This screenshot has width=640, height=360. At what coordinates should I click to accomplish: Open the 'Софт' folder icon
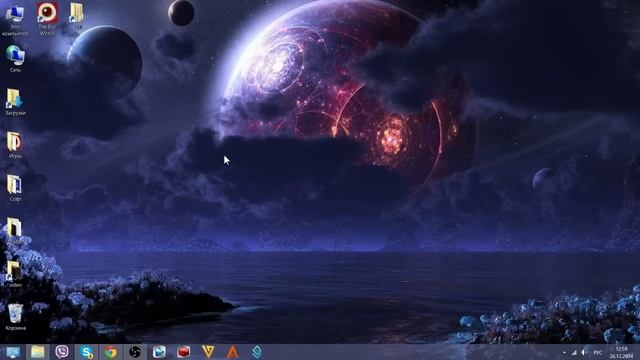(x=15, y=188)
